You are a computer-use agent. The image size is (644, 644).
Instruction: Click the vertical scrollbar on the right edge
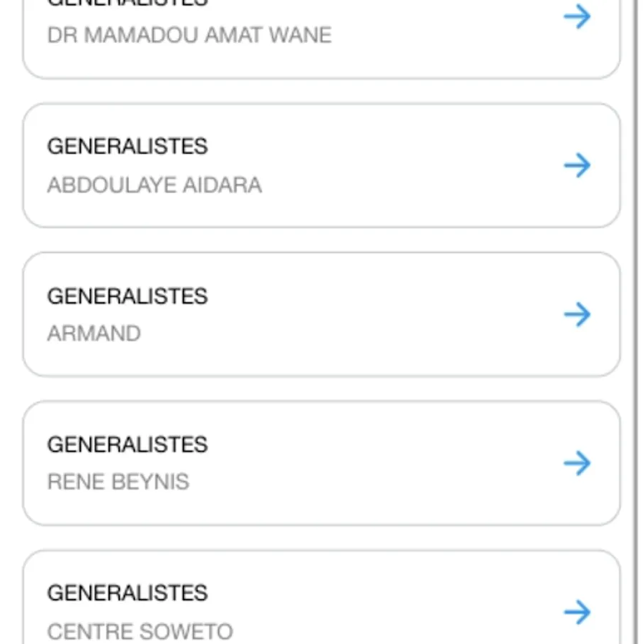point(635,322)
